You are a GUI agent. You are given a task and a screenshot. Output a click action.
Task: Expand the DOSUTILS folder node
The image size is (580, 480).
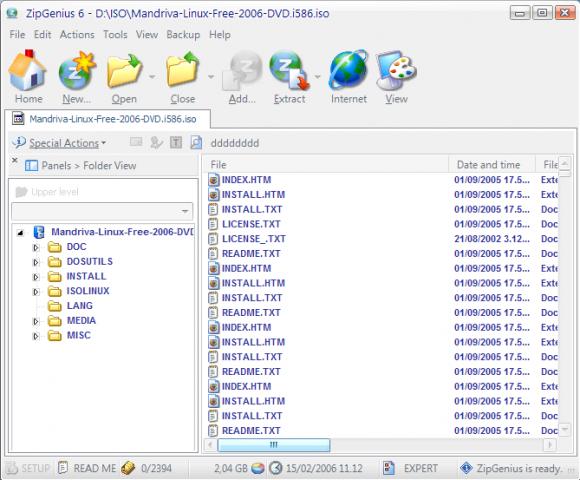click(x=36, y=262)
